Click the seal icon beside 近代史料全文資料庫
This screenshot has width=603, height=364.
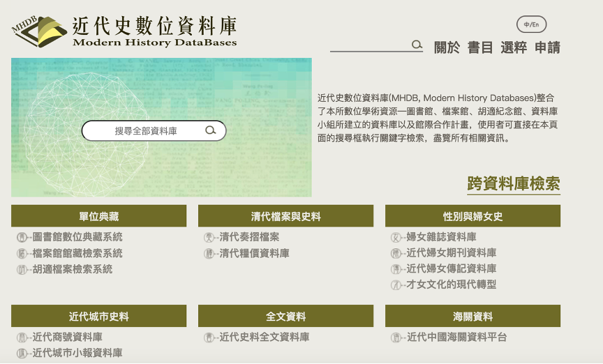point(209,338)
